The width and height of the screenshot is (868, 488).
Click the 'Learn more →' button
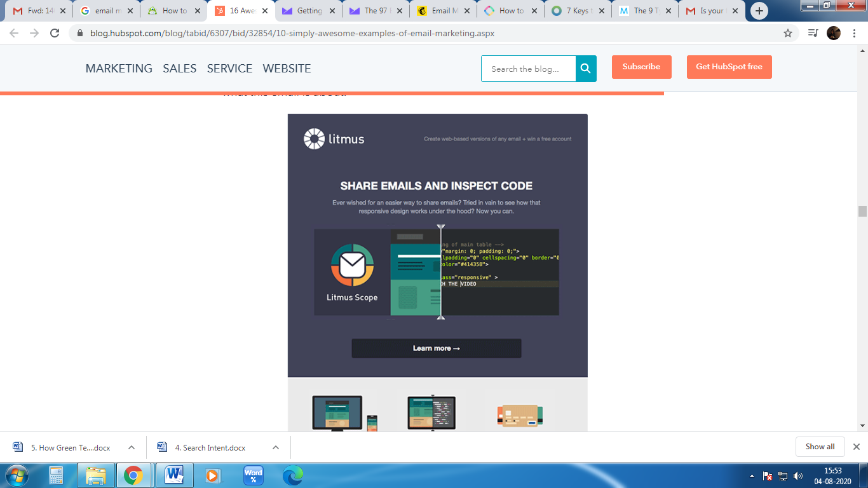click(437, 348)
